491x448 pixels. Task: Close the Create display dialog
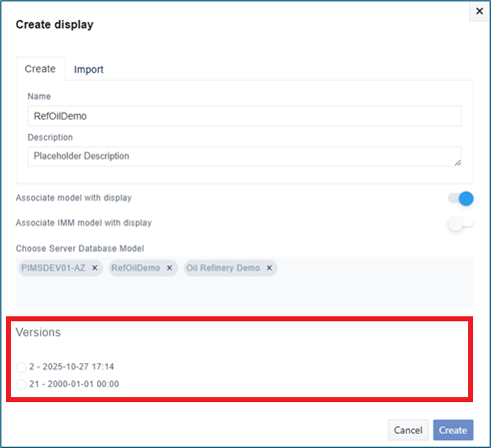click(479, 11)
